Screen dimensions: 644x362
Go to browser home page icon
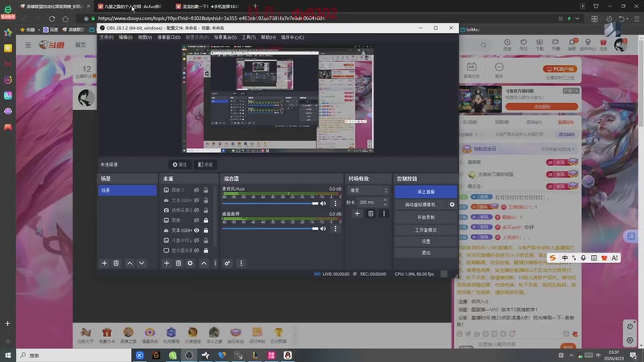(x=65, y=19)
